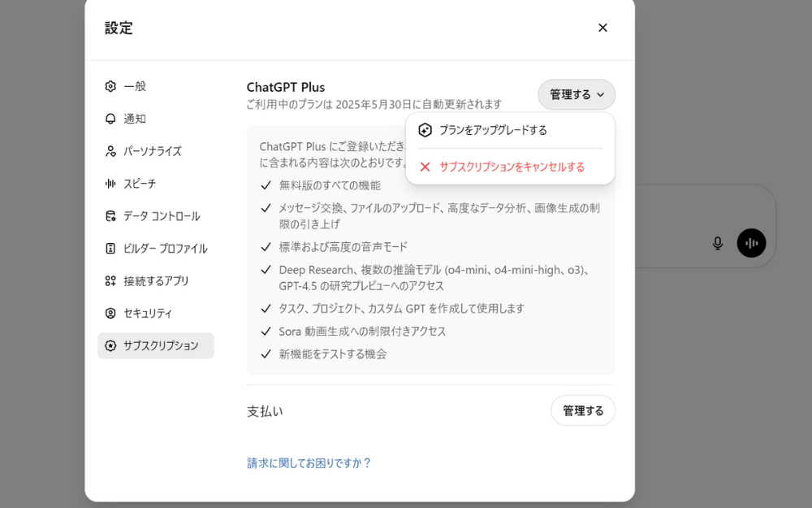Collapse the 管理する plan dropdown
Image resolution: width=812 pixels, height=508 pixels.
click(x=577, y=94)
